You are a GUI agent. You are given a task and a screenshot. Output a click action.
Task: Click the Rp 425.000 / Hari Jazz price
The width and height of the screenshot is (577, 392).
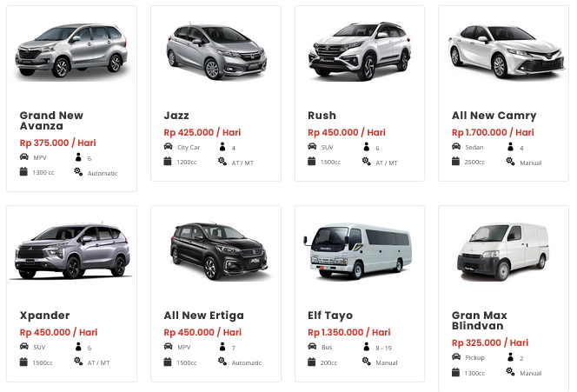click(x=202, y=132)
